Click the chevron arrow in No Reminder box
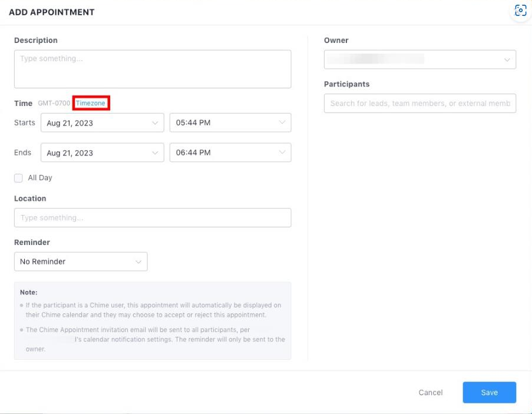 click(138, 261)
